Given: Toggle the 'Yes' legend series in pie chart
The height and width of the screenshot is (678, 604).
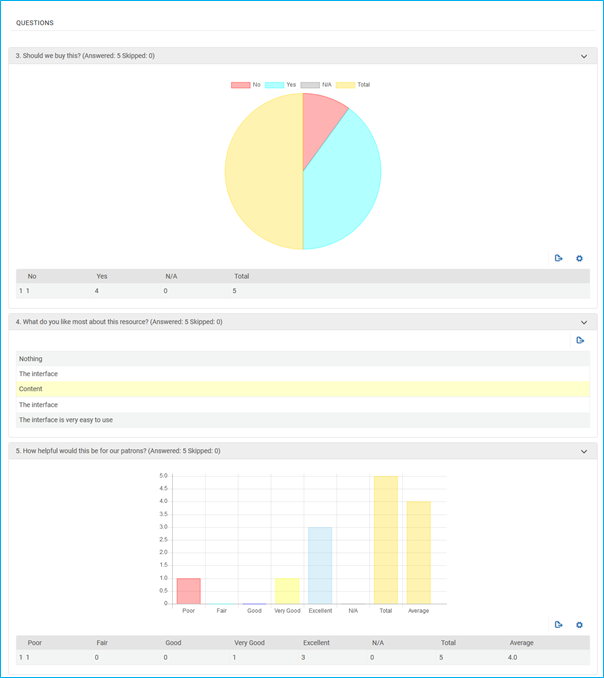Looking at the screenshot, I should (284, 85).
